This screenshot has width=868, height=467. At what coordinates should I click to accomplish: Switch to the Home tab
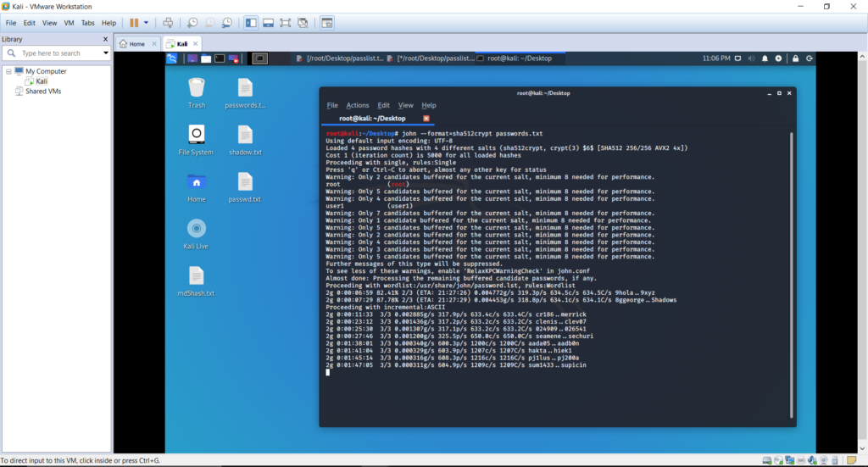(x=136, y=44)
